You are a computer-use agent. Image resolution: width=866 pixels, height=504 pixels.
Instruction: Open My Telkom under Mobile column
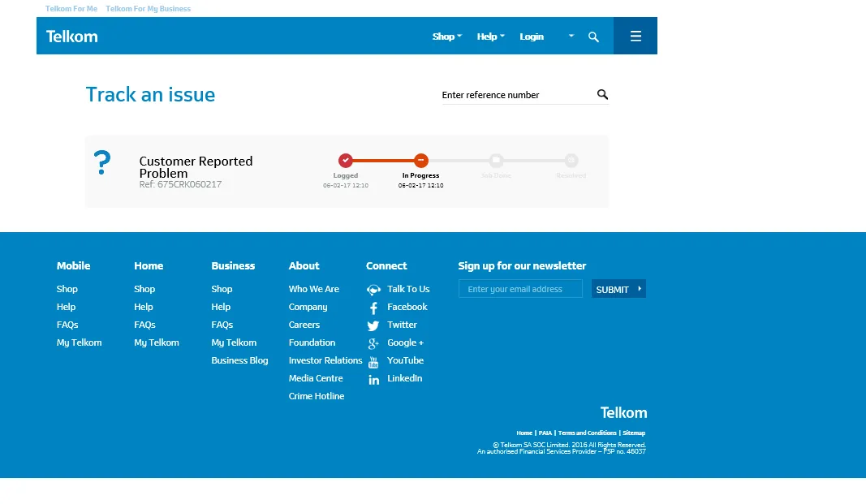pos(79,342)
